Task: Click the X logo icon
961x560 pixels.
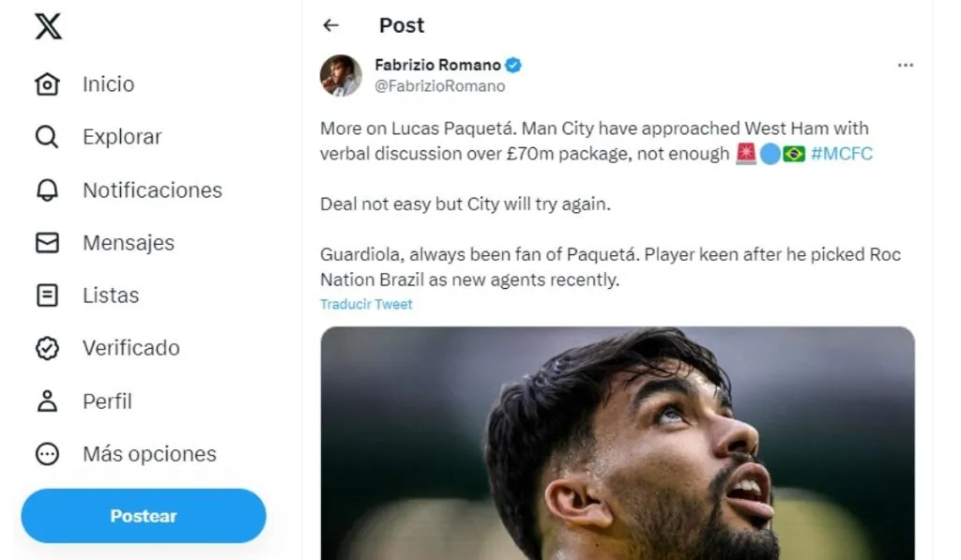Action: [49, 27]
